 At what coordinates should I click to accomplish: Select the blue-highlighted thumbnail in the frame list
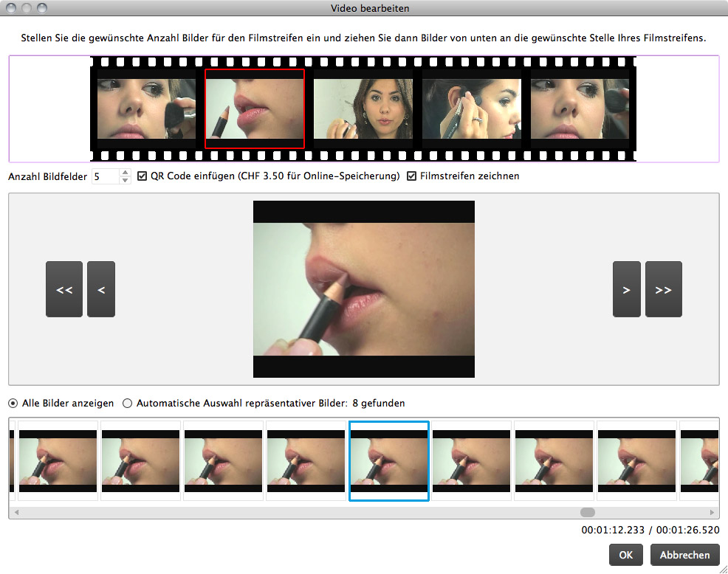coord(389,461)
